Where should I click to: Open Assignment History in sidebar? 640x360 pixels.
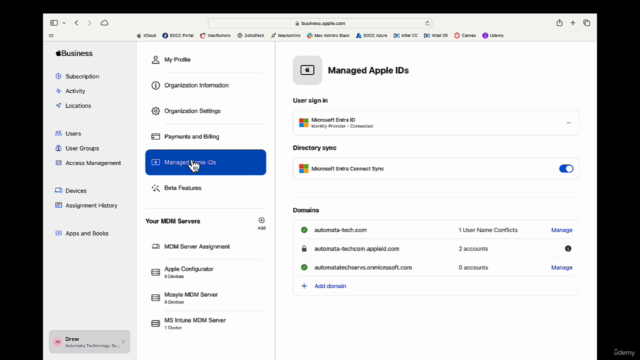(87, 205)
